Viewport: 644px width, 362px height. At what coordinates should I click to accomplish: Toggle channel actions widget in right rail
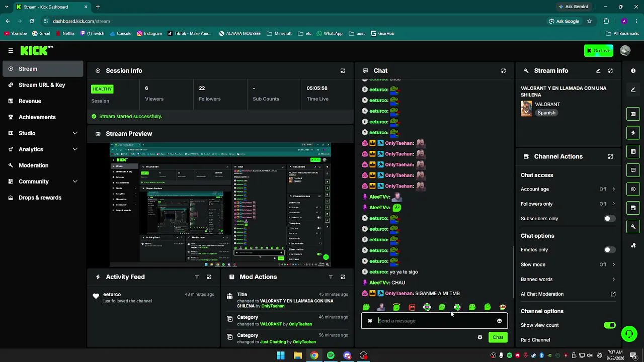tap(633, 208)
